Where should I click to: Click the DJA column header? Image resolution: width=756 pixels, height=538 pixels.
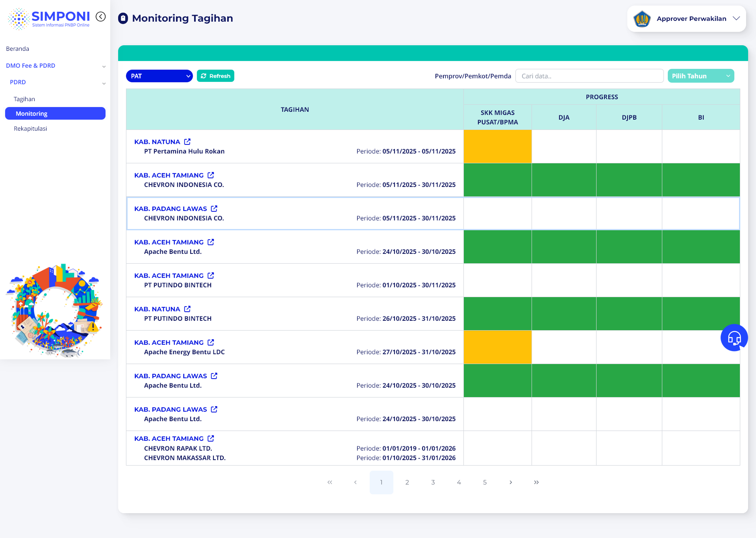[x=564, y=117]
